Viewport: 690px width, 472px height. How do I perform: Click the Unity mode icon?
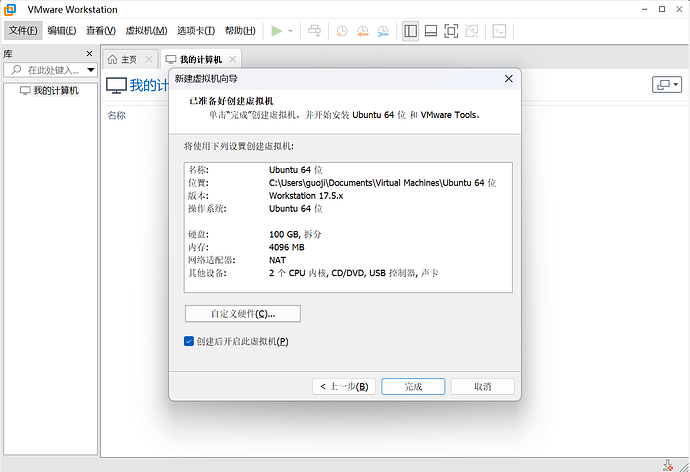click(472, 31)
